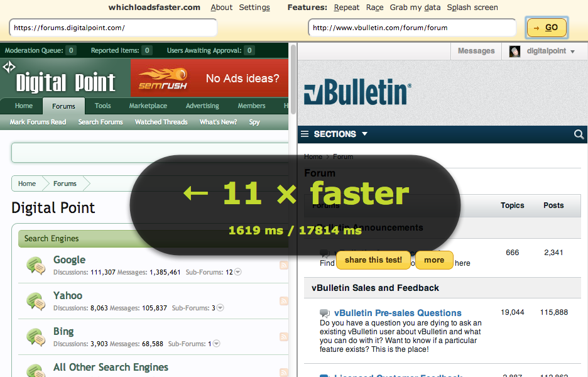Click whichloadsfaster.com title link

point(154,8)
